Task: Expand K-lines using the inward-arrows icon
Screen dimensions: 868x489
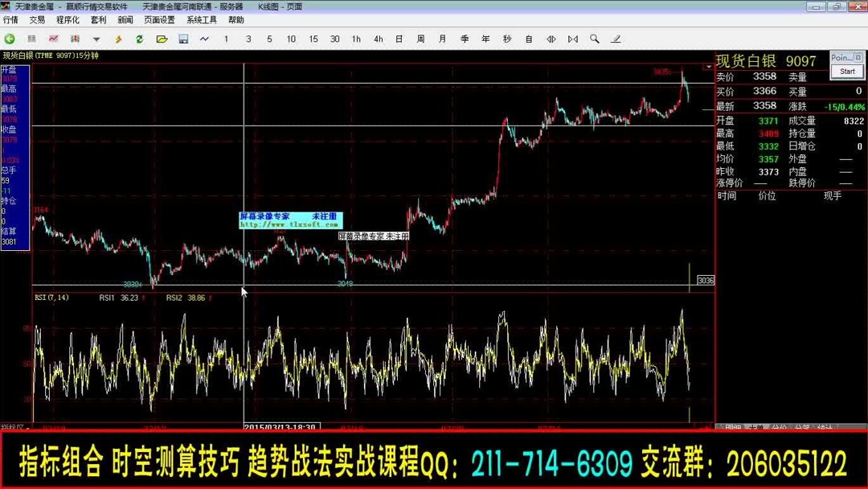Action: click(574, 39)
